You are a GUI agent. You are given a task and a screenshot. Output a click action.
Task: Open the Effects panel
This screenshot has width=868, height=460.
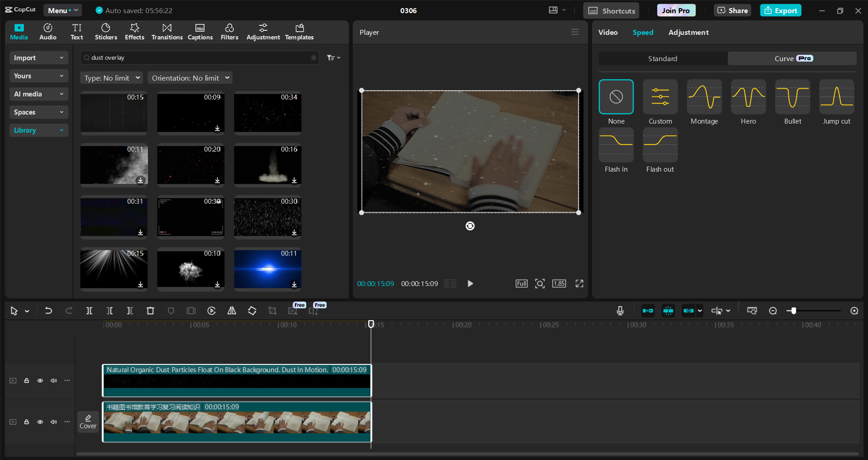(x=134, y=31)
